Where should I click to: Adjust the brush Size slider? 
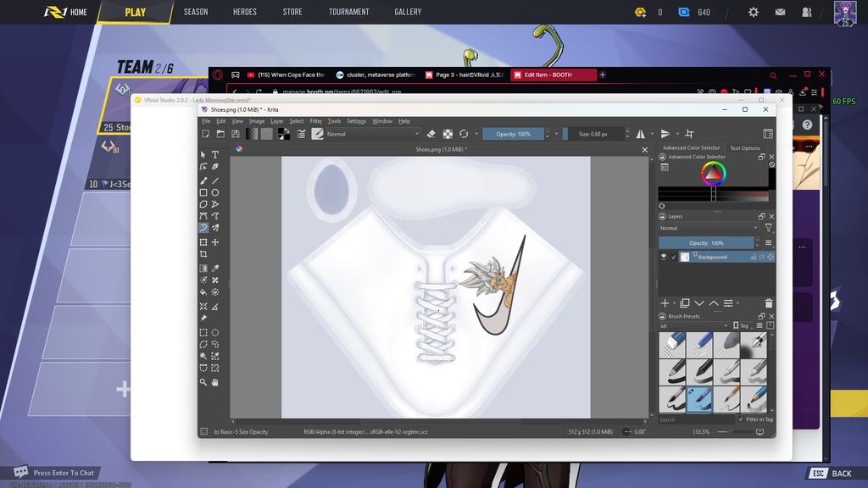pyautogui.click(x=593, y=134)
